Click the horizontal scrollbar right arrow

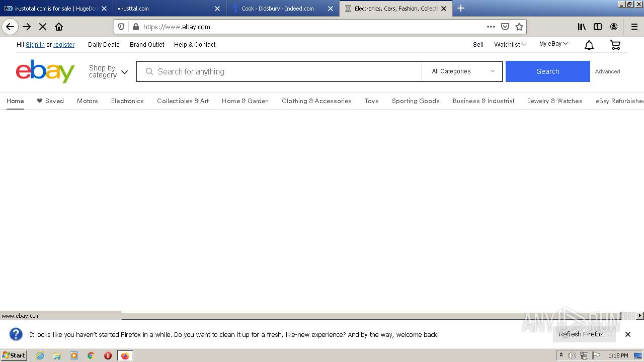click(640, 316)
